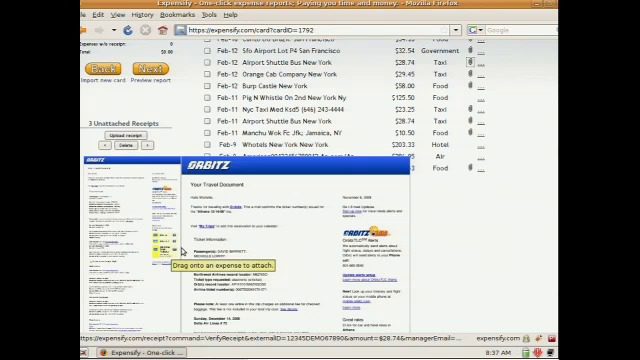Image resolution: width=640 pixels, height=360 pixels.
Task: Open receipt clip on Manchu Wok row
Action: point(470,132)
